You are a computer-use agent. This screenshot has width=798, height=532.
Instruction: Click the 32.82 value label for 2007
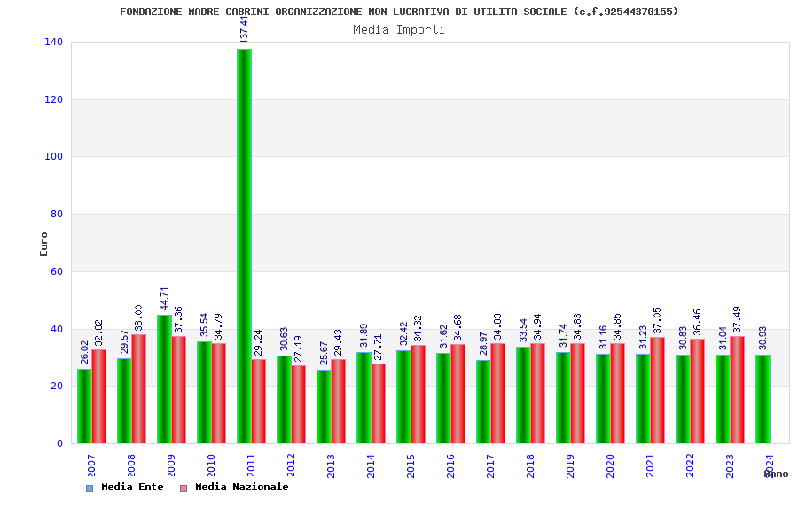point(98,332)
